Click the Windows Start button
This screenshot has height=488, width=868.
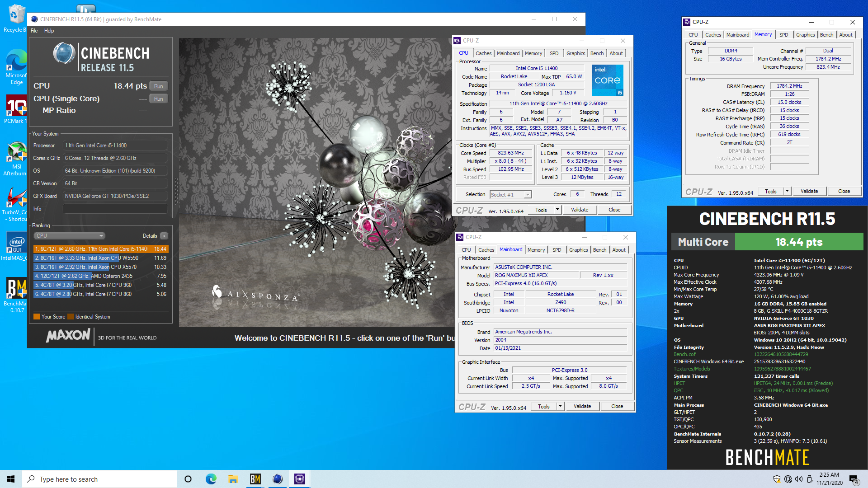[11, 479]
